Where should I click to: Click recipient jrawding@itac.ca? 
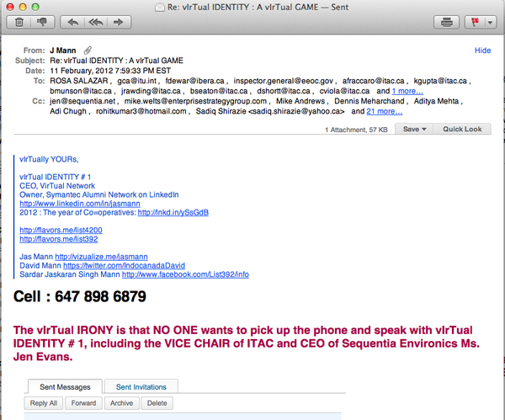(x=151, y=91)
